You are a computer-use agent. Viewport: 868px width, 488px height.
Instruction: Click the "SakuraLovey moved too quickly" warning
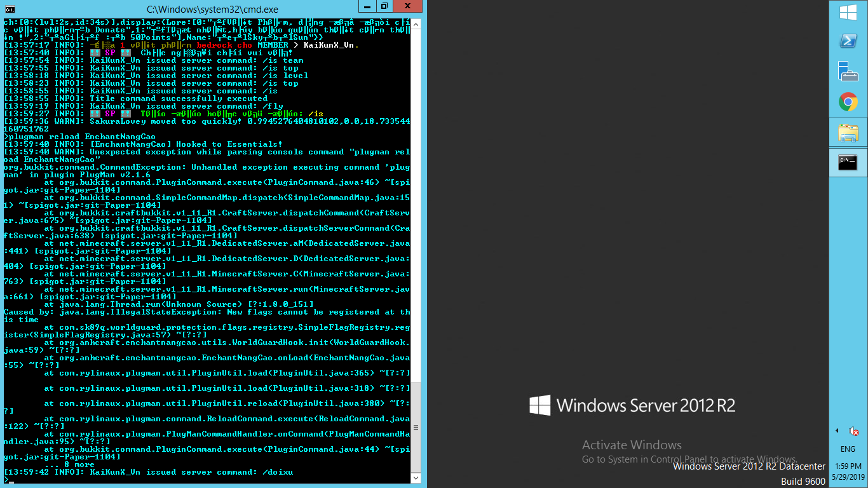(x=207, y=125)
